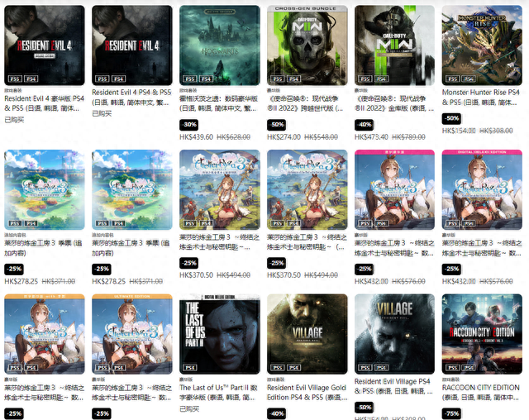Open the Call of Duty Cross-Gen Bundle cover

point(307,45)
